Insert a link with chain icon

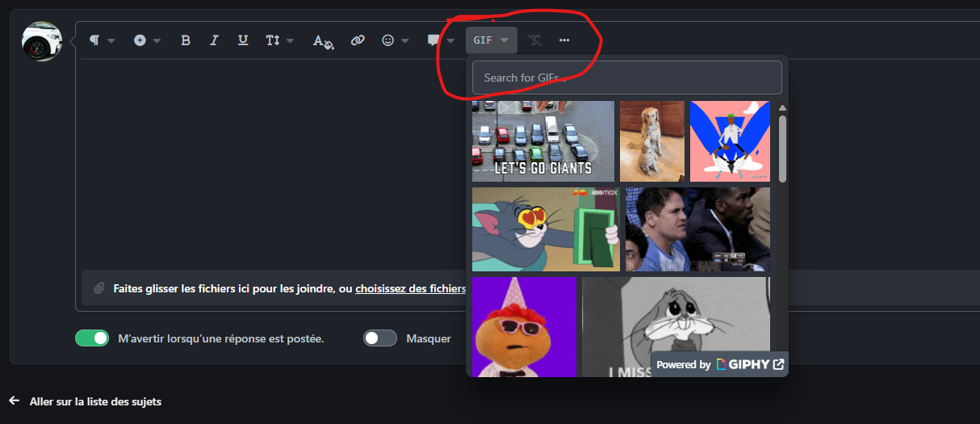[358, 40]
